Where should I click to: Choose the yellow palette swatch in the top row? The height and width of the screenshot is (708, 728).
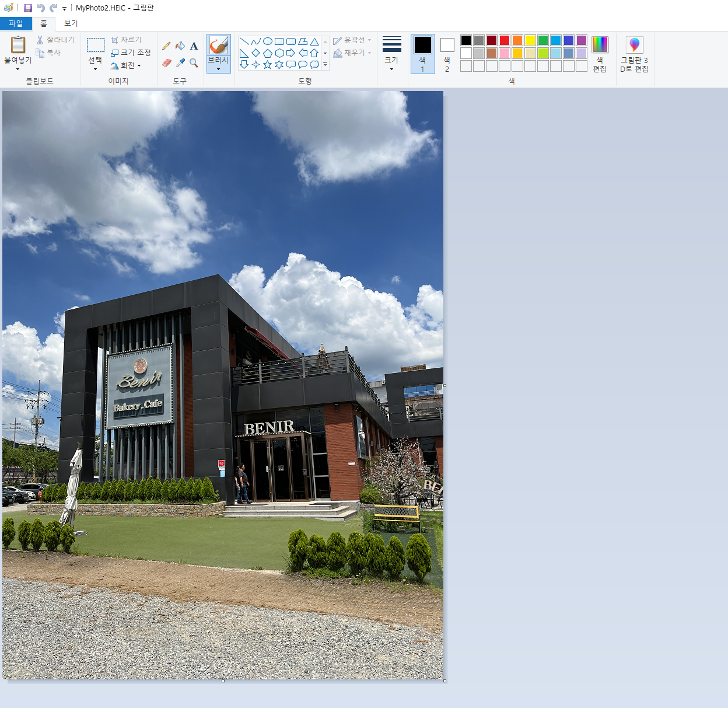530,40
